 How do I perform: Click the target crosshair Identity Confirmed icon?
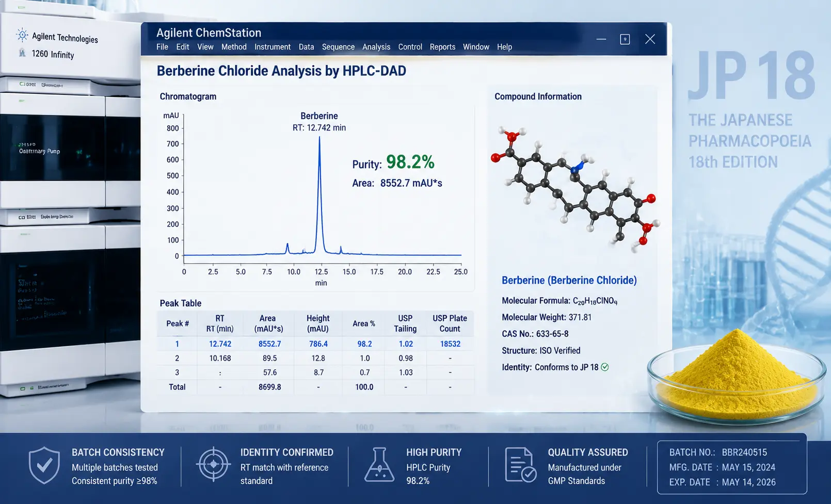click(213, 464)
